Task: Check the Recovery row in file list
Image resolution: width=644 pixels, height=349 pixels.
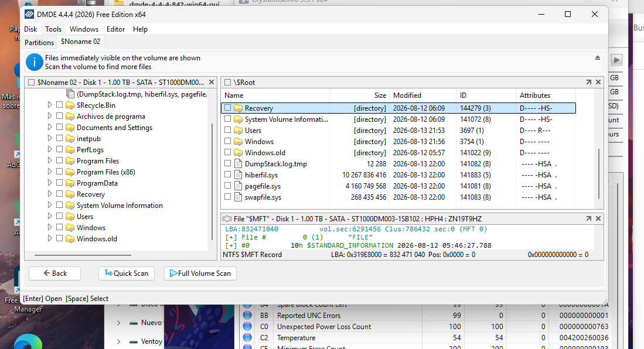Action: [x=227, y=108]
